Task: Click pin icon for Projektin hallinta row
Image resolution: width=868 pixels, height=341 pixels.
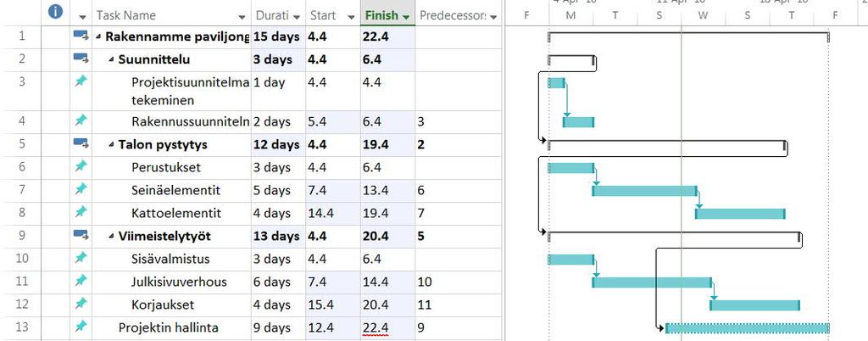Action: pyautogui.click(x=81, y=326)
